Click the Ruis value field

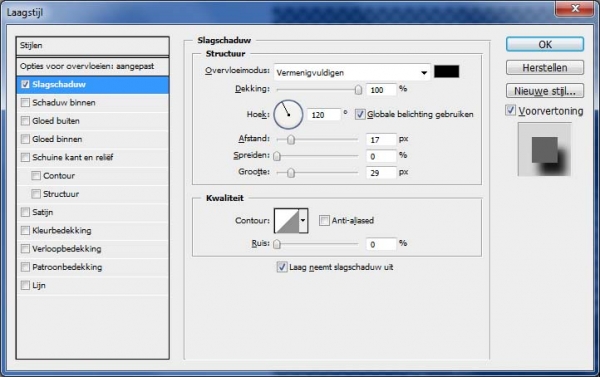(x=381, y=244)
